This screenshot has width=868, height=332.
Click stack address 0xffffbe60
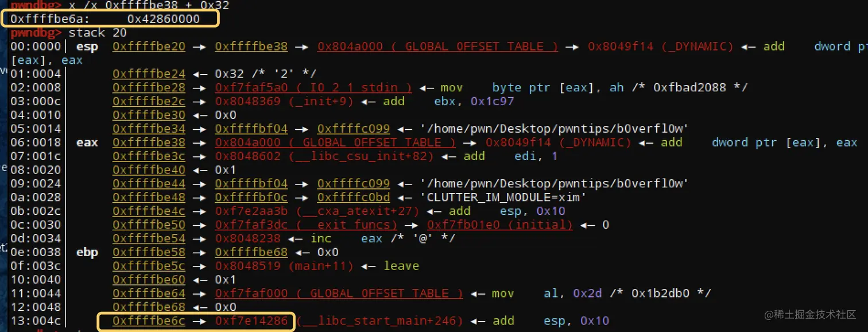[149, 280]
